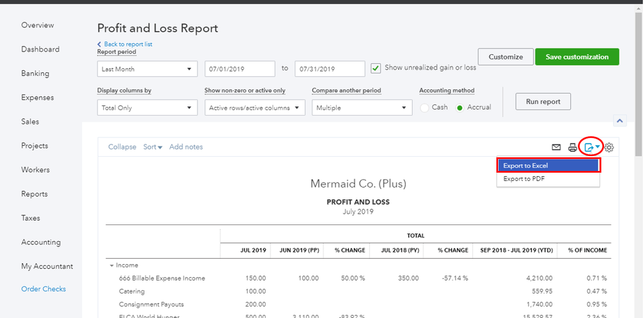Expand the Active rows/active columns dropdown

[254, 108]
